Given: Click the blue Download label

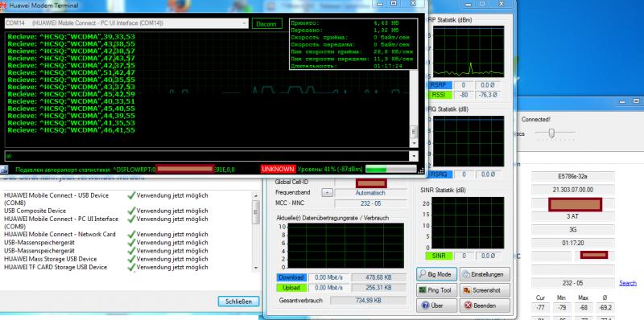Looking at the screenshot, I should point(291,277).
